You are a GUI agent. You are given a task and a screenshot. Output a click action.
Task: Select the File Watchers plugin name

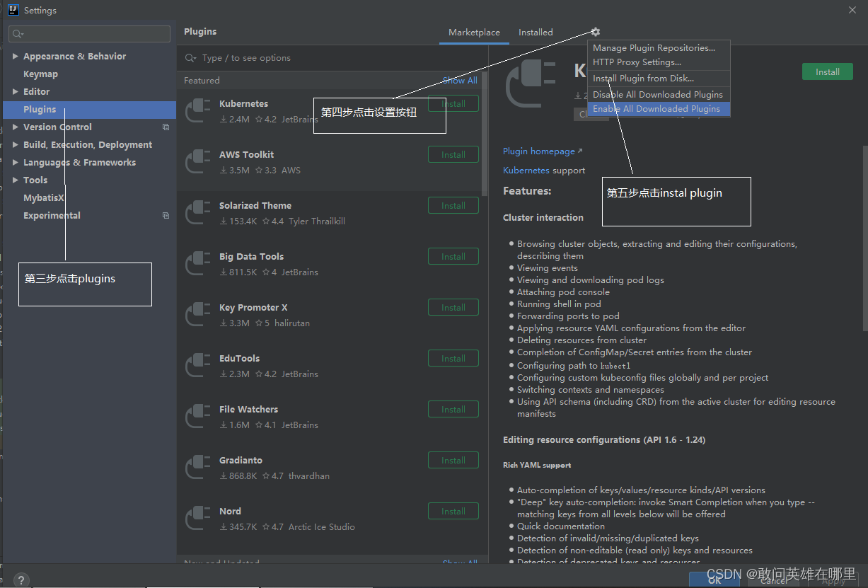point(248,409)
